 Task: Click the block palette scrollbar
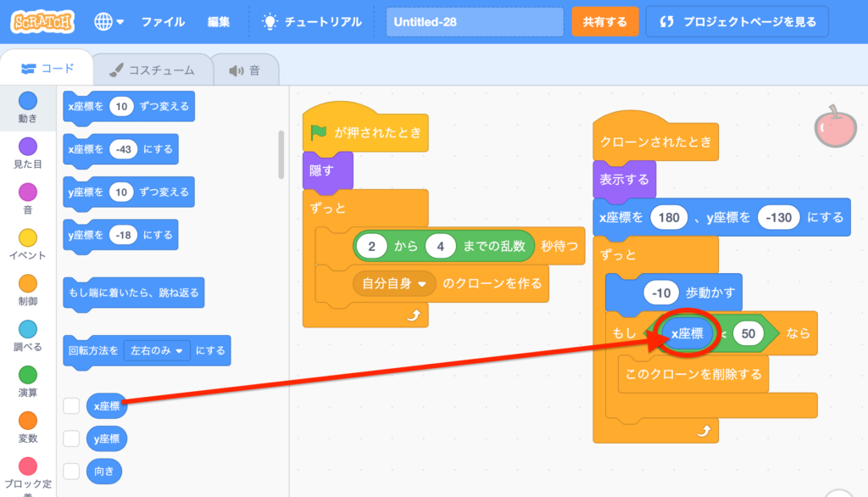pyautogui.click(x=281, y=154)
